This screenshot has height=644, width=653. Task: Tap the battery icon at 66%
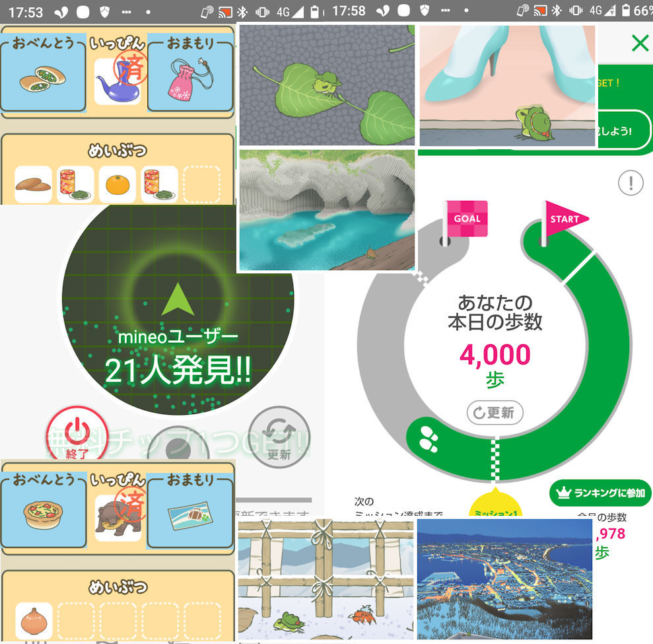click(x=625, y=11)
